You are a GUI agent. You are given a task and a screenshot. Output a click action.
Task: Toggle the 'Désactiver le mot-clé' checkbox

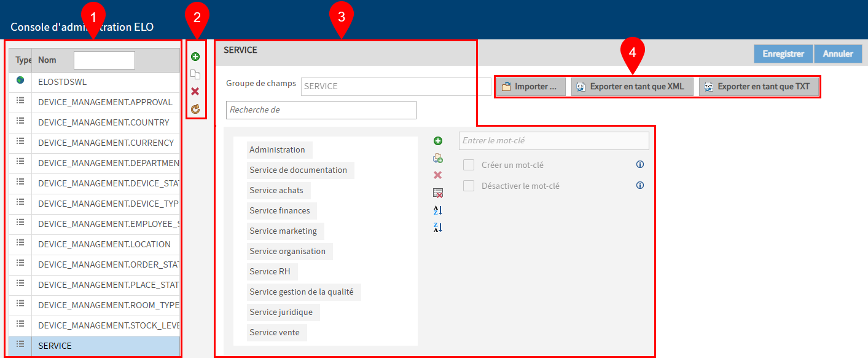coord(469,186)
